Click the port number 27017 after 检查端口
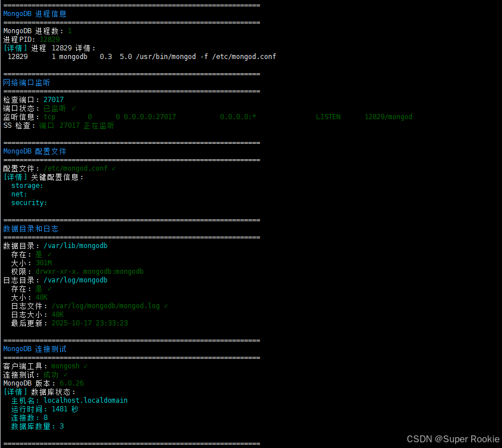This screenshot has height=448, width=502. (x=53, y=100)
